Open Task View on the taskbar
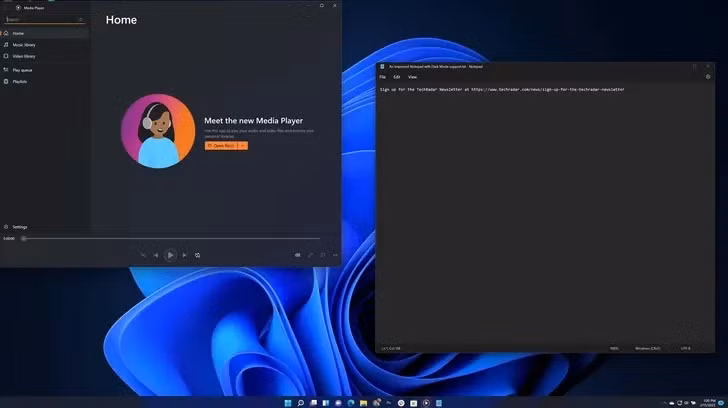The height and width of the screenshot is (408, 728). pos(313,403)
